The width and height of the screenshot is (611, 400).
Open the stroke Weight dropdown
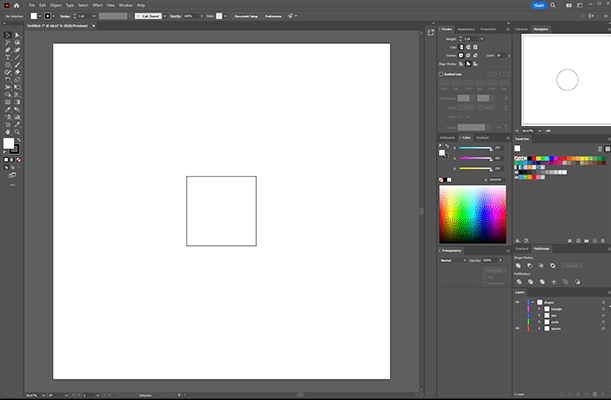pos(484,39)
